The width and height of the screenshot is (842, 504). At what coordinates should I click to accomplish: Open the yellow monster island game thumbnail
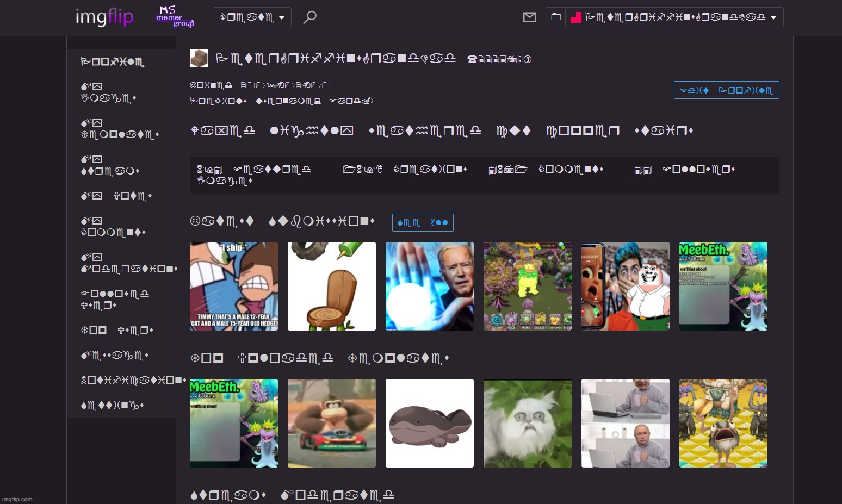click(528, 286)
